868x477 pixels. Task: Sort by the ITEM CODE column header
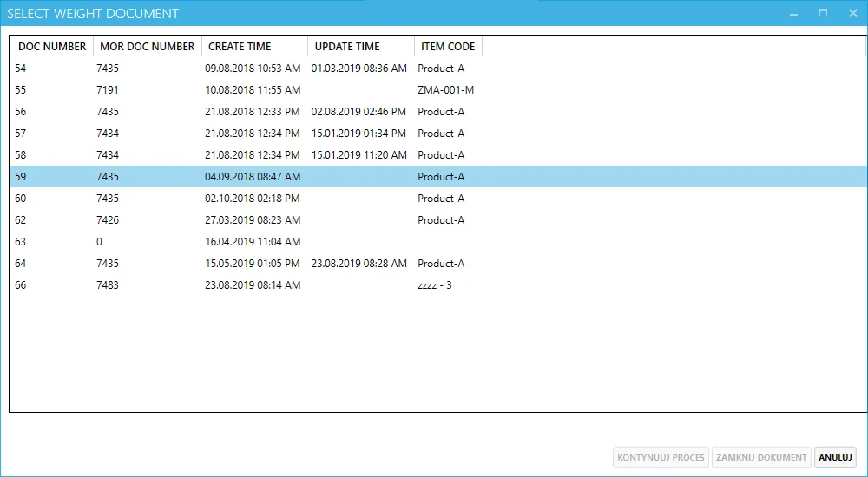(448, 47)
